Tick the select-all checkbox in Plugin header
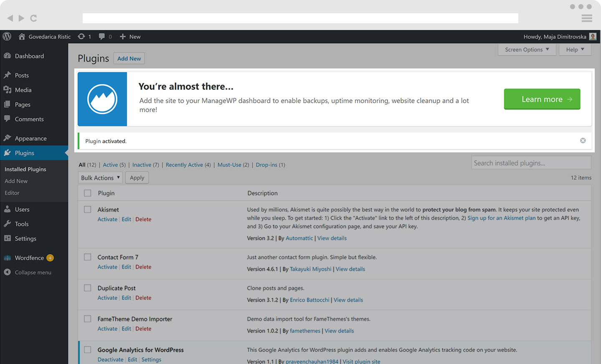 (87, 193)
